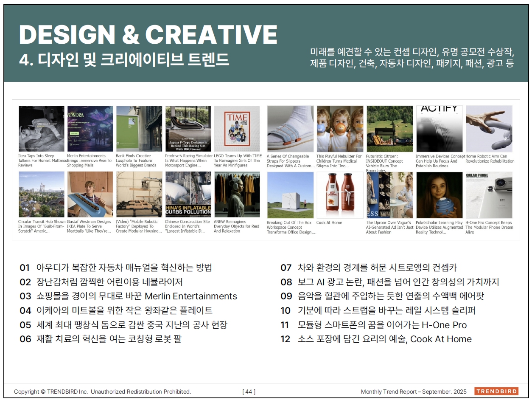Click the children's nebulizer thumbnail image

coord(340,129)
